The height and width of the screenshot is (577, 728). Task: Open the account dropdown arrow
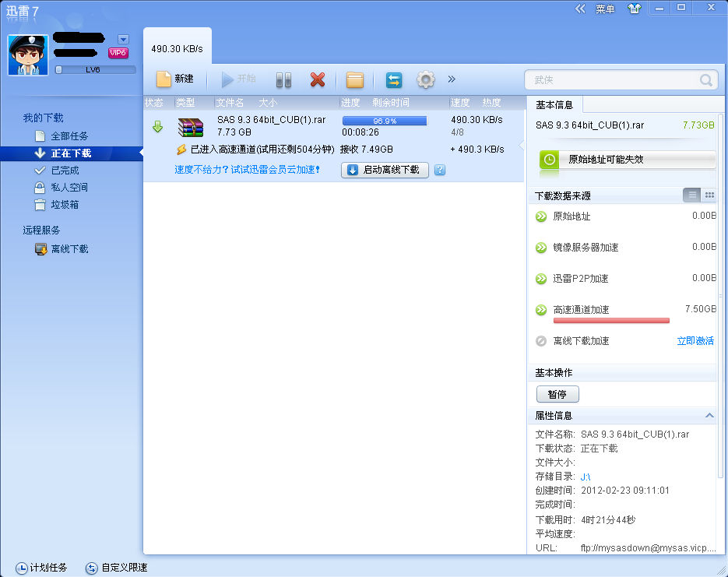tap(123, 39)
